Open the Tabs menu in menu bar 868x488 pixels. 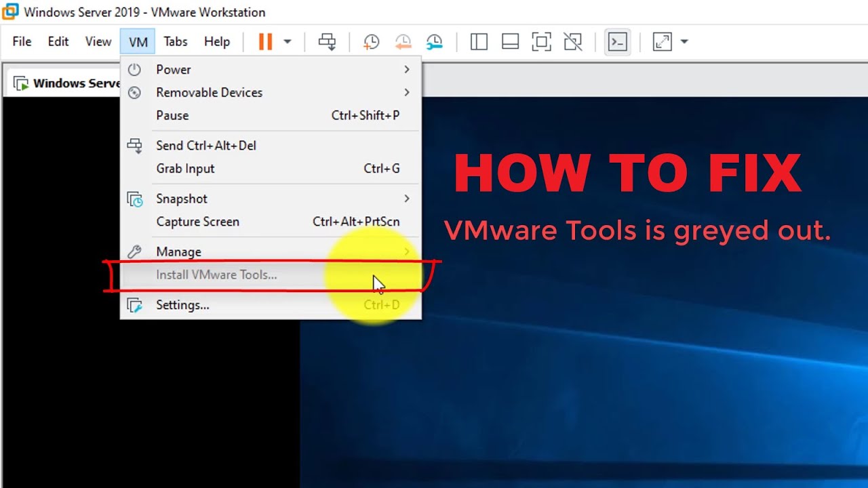point(175,42)
